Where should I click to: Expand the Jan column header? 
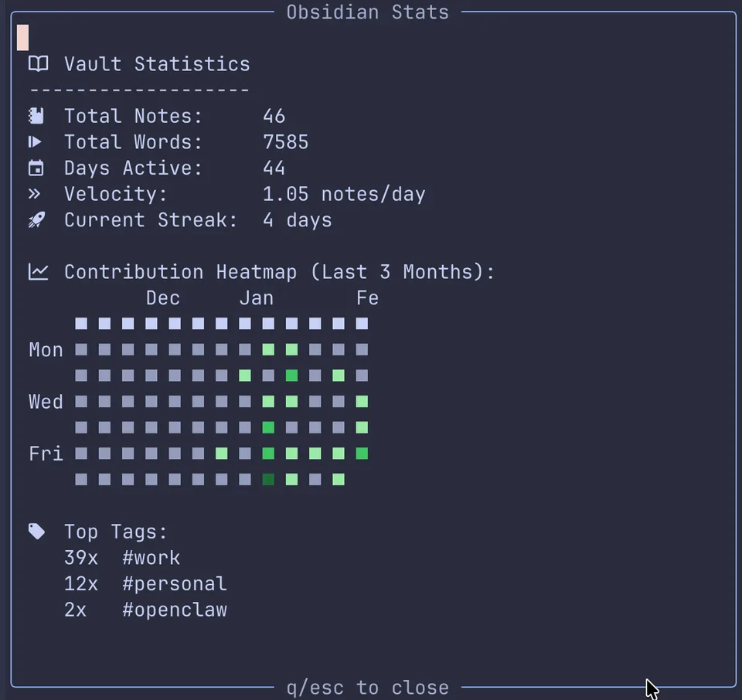pyautogui.click(x=256, y=297)
